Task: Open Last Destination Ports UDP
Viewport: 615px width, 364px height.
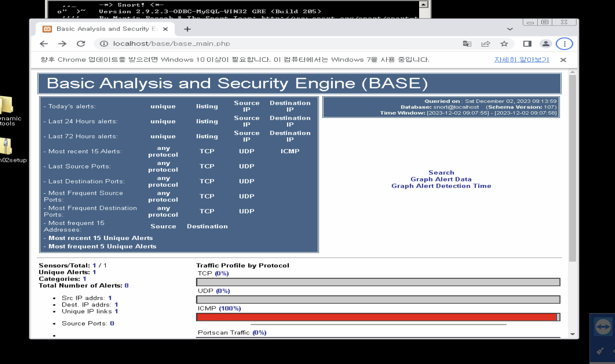Action: (x=247, y=182)
